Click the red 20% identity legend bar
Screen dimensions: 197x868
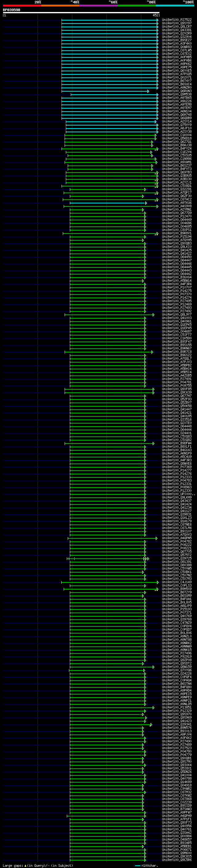22,6
